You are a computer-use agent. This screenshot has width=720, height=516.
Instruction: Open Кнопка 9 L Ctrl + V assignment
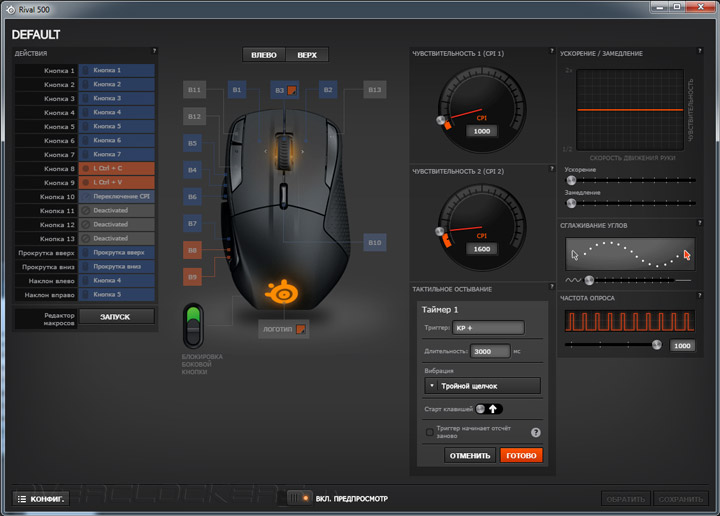116,183
